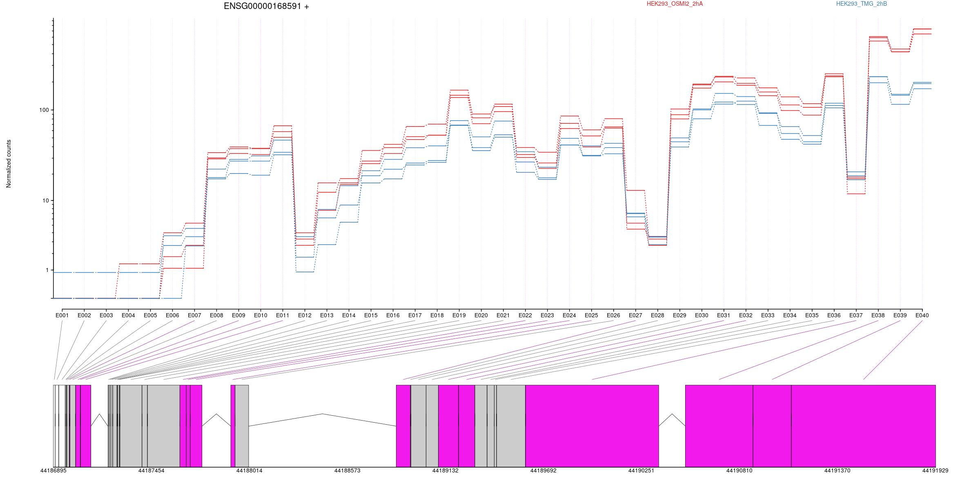The height and width of the screenshot is (490, 980).
Task: Select exon bin label E012
Action: [x=305, y=315]
